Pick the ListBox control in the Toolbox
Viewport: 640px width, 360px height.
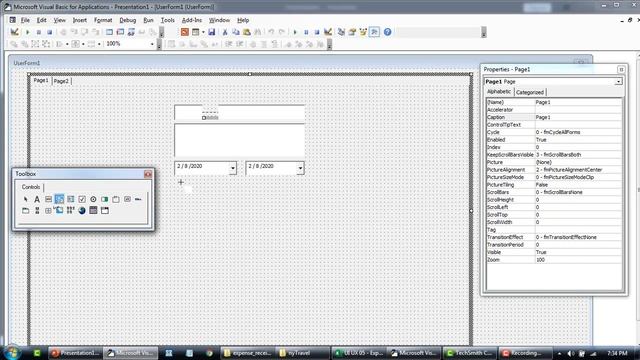click(71, 199)
